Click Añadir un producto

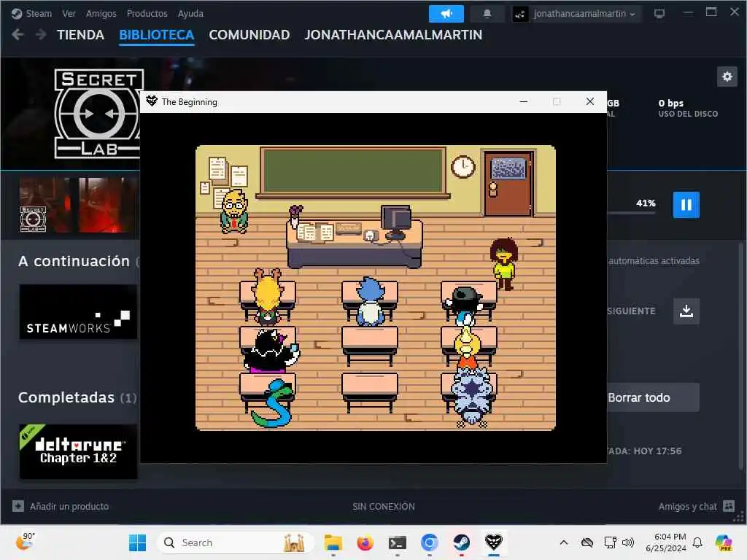69,506
